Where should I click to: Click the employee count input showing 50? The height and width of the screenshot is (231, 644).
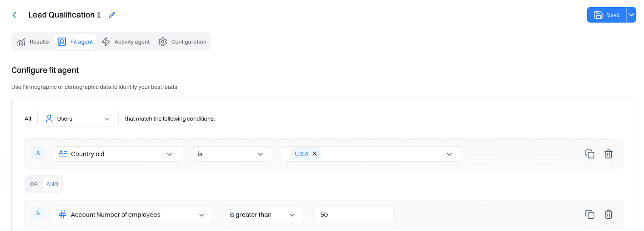353,214
